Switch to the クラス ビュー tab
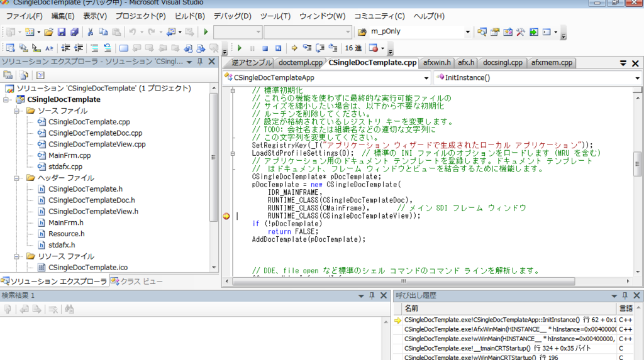Screen dimensions: 644x360 point(136,281)
